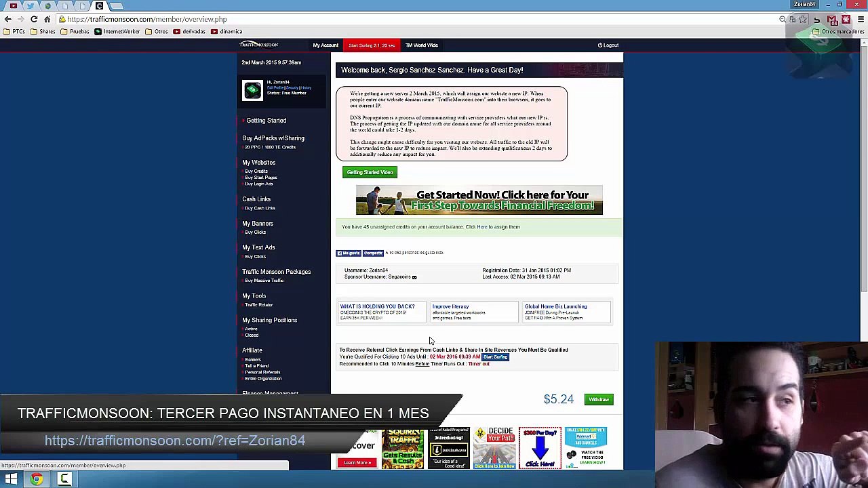Click Closed under My Sharing Positions
868x488 pixels.
pos(252,335)
